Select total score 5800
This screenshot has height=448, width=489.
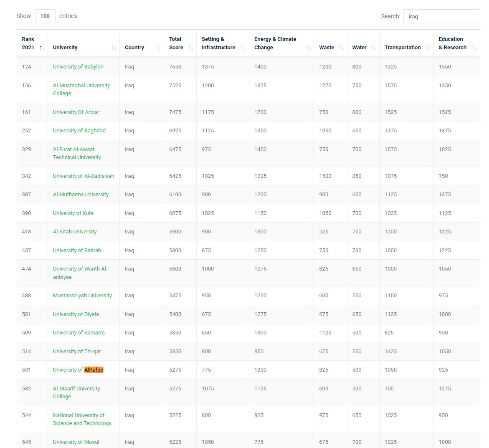pos(175,251)
